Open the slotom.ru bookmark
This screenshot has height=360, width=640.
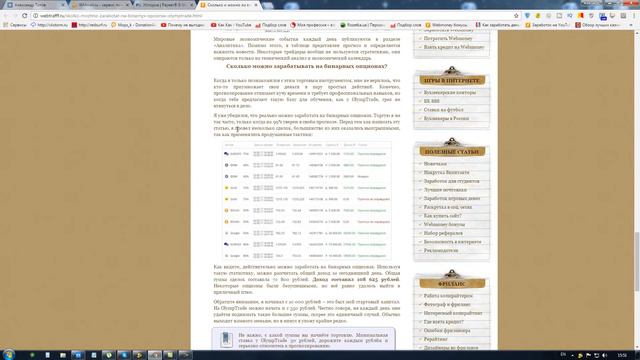(x=49, y=25)
